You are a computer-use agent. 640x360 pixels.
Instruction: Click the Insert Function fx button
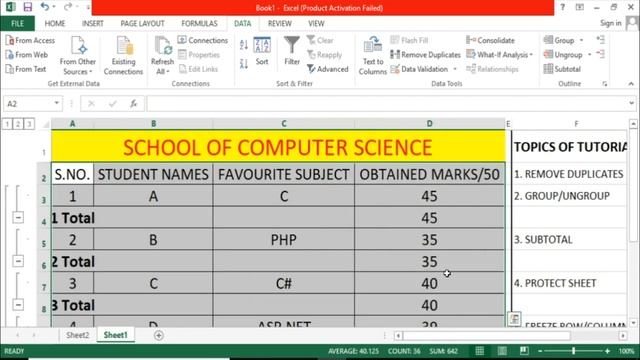tap(133, 104)
